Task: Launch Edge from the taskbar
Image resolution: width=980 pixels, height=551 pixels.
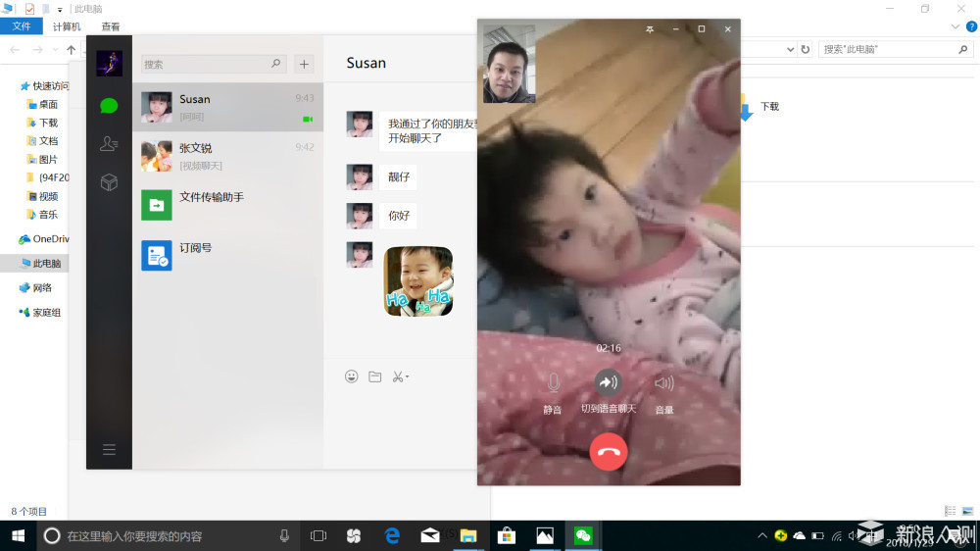Action: [x=393, y=536]
